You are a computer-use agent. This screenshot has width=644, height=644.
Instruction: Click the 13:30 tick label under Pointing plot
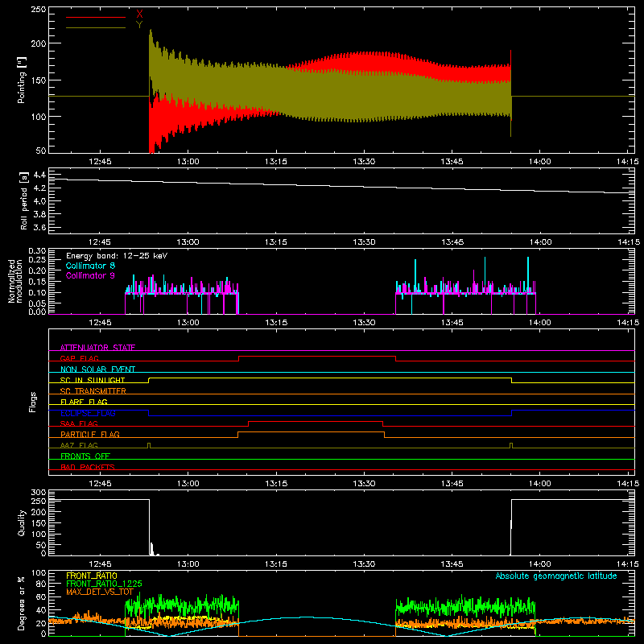pyautogui.click(x=364, y=162)
